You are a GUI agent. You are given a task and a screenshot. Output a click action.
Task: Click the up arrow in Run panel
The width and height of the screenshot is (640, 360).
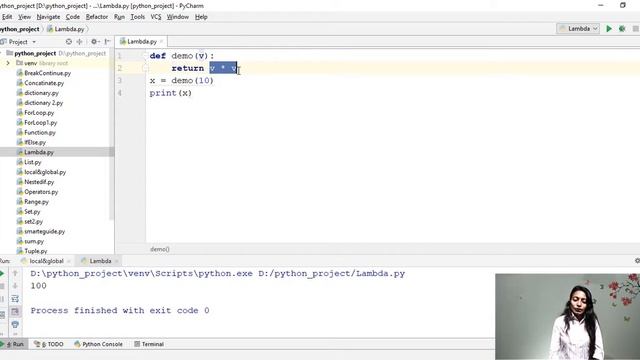point(15,273)
